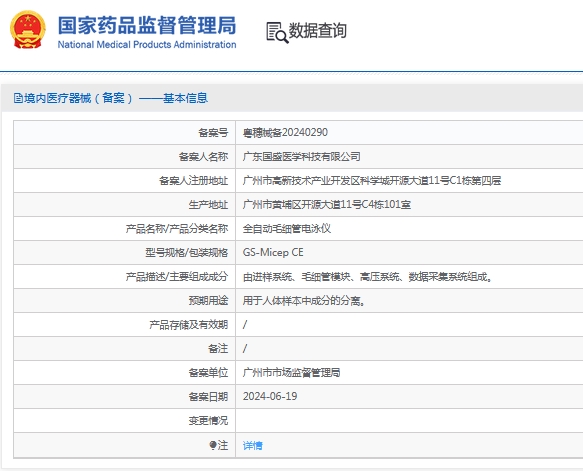
Task: Click the document icon before 境内医疗器械
Action: click(18, 99)
